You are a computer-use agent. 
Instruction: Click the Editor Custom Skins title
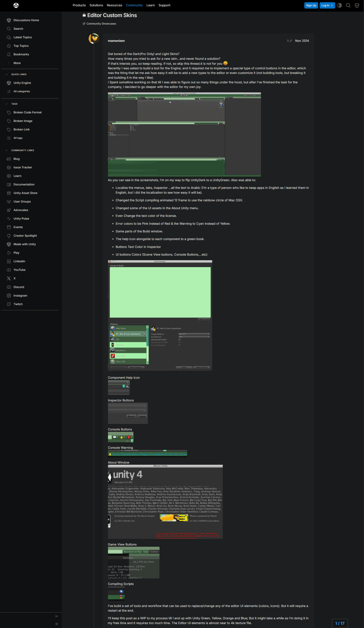[x=112, y=15]
